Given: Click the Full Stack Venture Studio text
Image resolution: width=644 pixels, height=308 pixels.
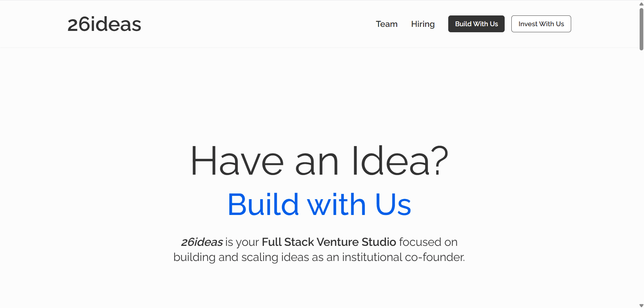Looking at the screenshot, I should [x=329, y=242].
